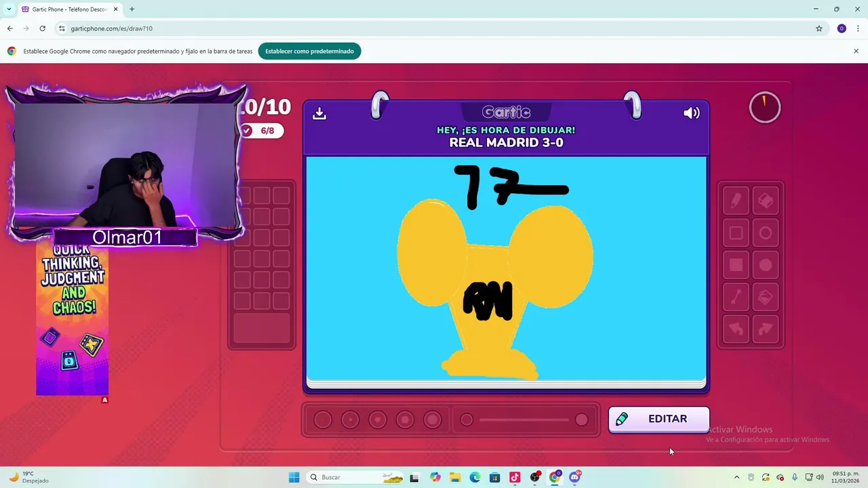Screen dimensions: 868x488
Task: Open the Chrome three-dot menu
Action: [x=858, y=28]
